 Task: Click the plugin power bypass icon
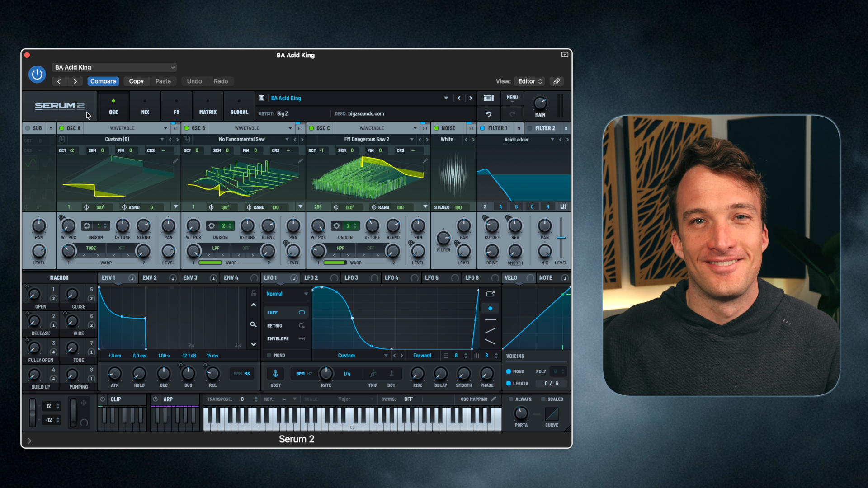pyautogui.click(x=37, y=75)
